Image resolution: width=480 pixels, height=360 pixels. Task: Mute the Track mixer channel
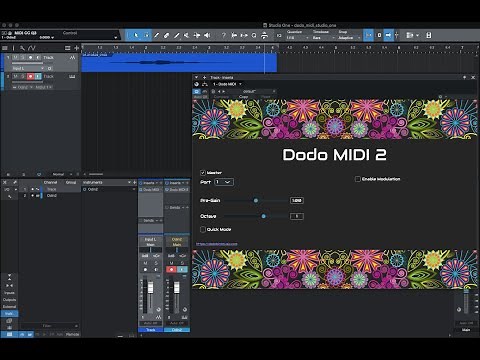pos(145,263)
